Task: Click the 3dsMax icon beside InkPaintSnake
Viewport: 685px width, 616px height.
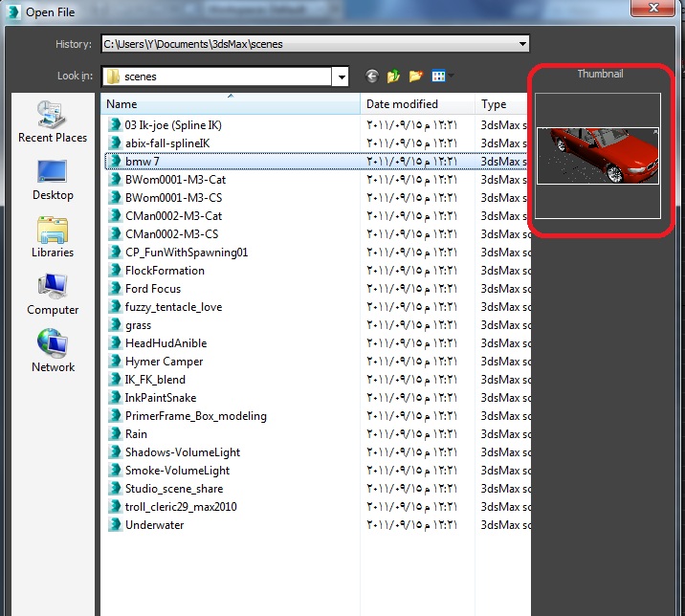Action: pyautogui.click(x=115, y=398)
